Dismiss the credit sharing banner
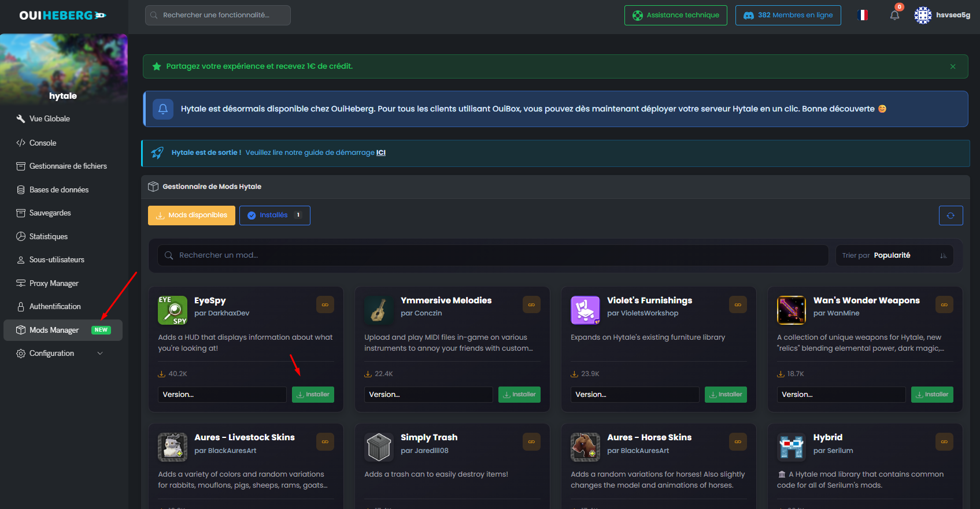Viewport: 980px width, 509px height. point(953,66)
